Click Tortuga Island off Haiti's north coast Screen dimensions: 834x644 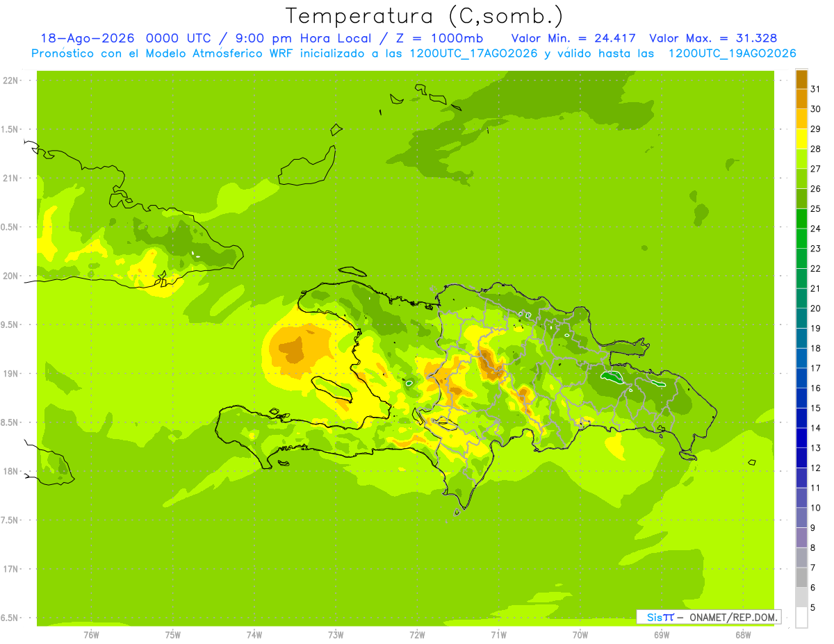352,272
